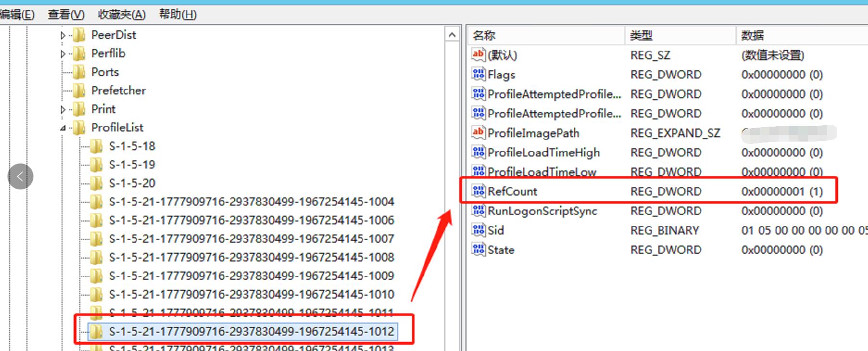868x351 pixels.
Task: Expand the PeerDist registry key
Action: coord(63,35)
